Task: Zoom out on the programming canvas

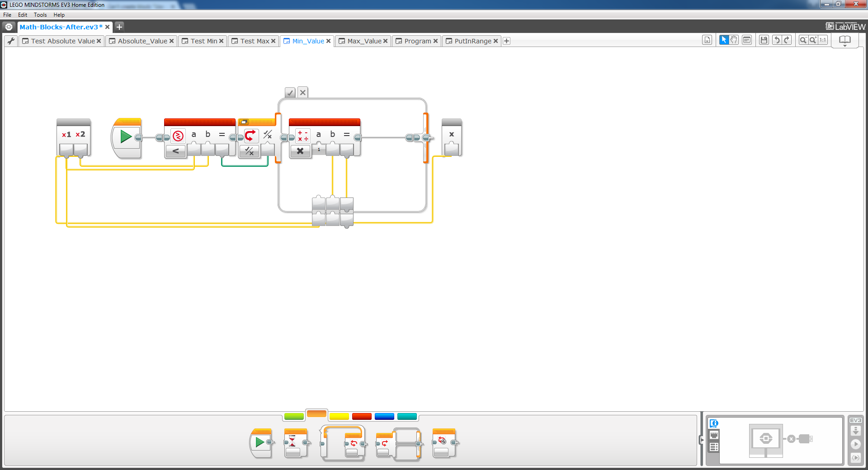Action: (x=803, y=40)
